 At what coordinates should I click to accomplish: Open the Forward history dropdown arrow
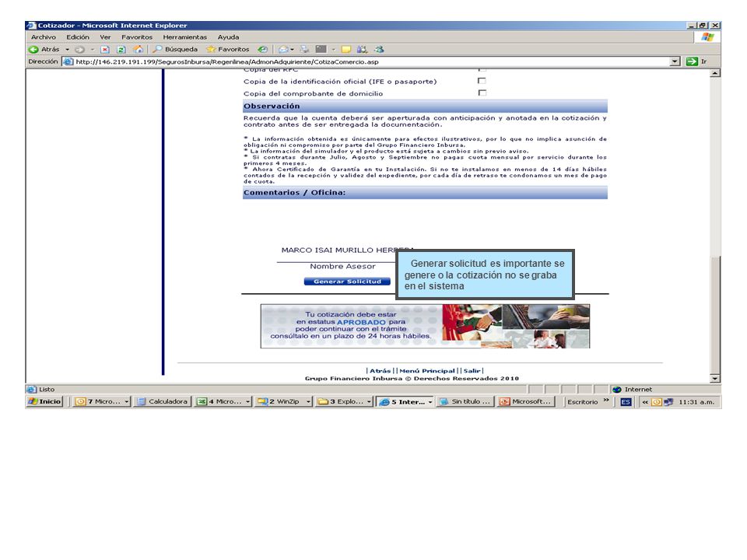click(92, 50)
